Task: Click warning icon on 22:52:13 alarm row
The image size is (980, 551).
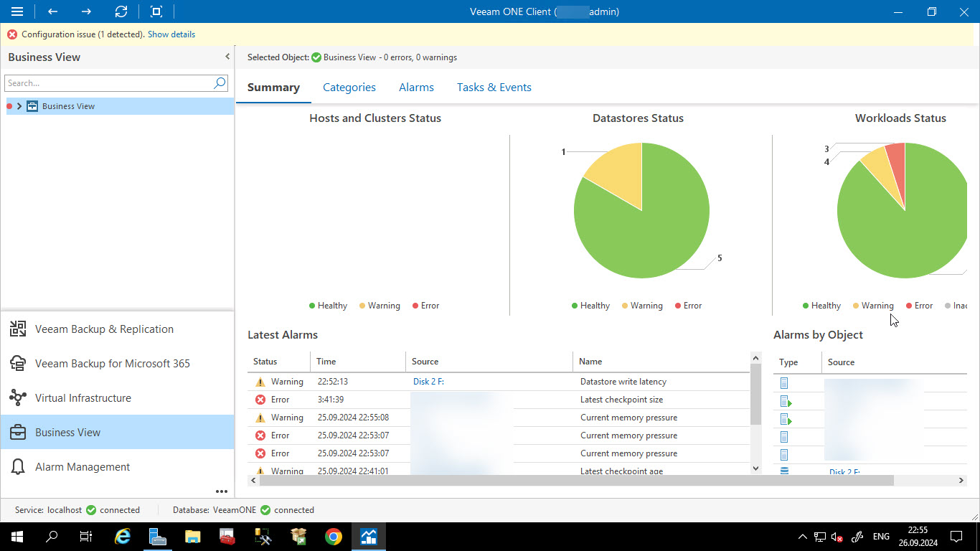Action: [260, 382]
